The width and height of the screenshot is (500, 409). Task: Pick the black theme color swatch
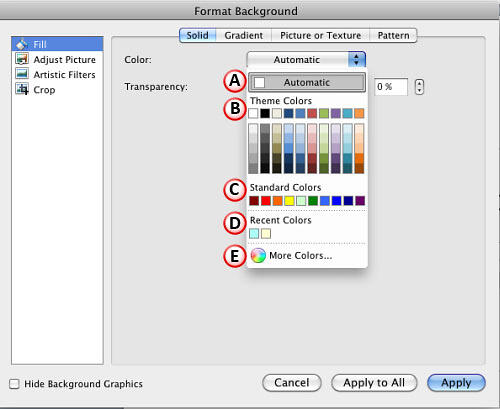265,113
